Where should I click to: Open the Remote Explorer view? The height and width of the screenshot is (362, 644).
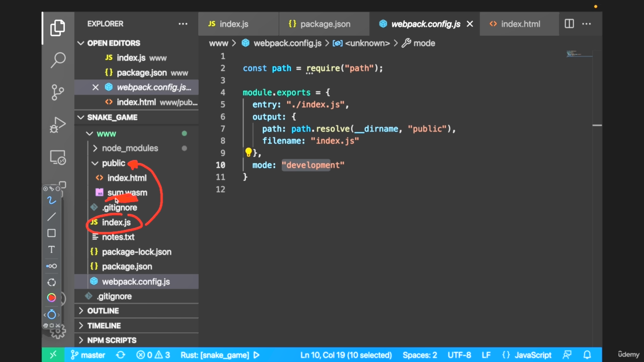click(58, 157)
